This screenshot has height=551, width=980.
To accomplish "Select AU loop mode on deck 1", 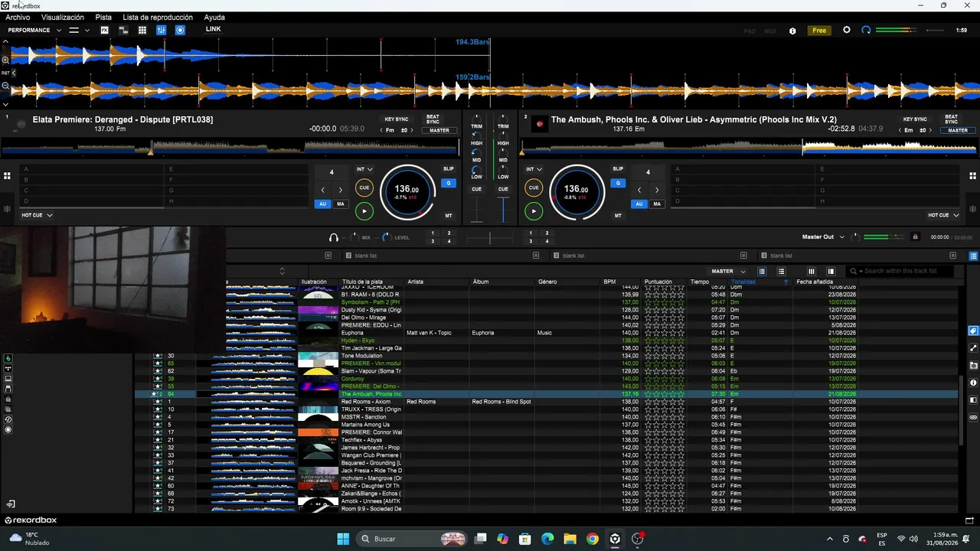I will (x=322, y=204).
